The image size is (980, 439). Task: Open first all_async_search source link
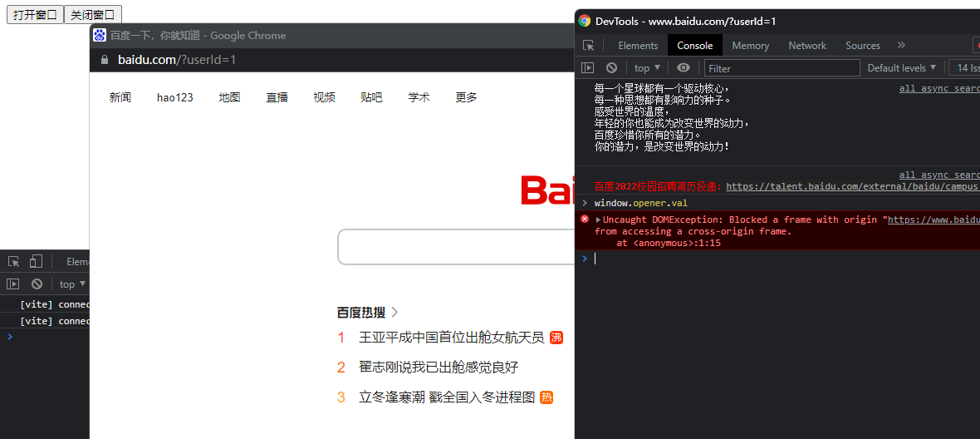point(939,89)
